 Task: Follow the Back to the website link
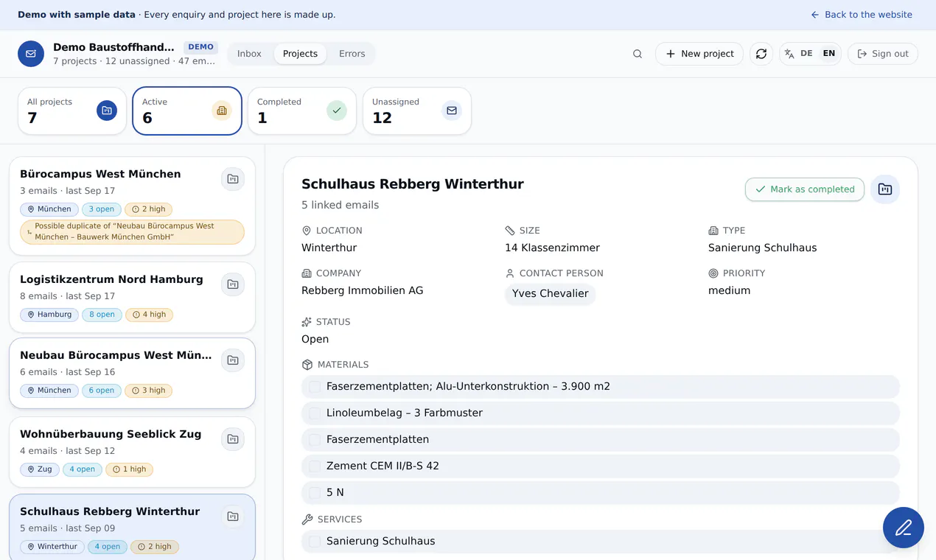(x=862, y=15)
